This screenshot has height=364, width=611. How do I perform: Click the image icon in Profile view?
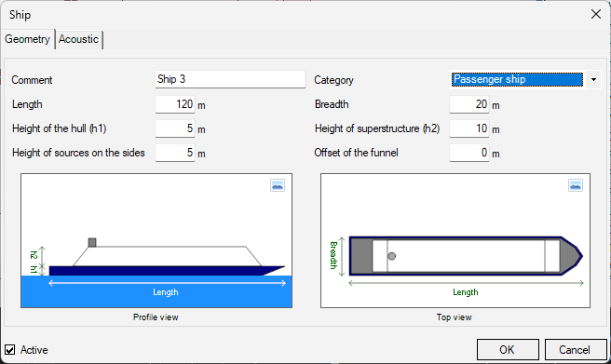[x=278, y=185]
